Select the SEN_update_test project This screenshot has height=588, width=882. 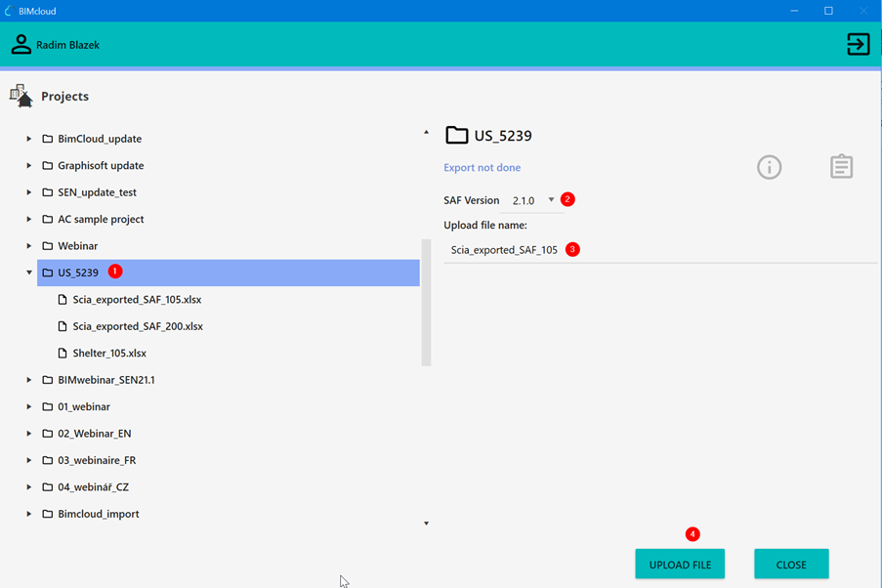click(97, 192)
